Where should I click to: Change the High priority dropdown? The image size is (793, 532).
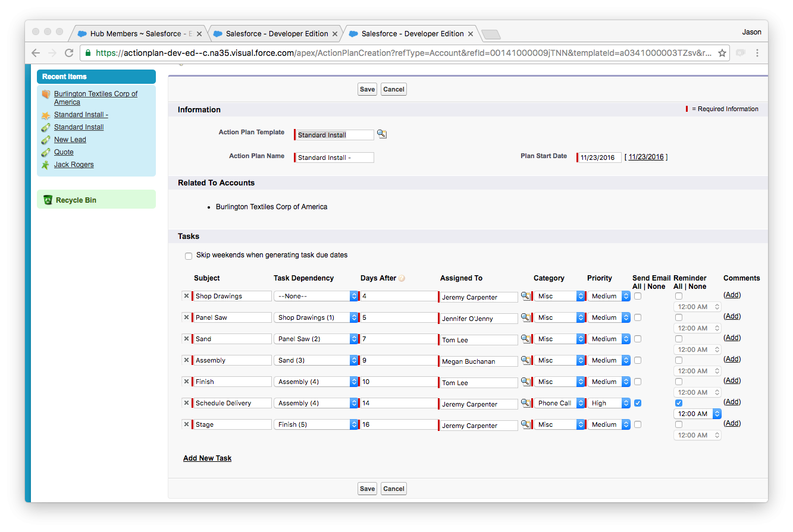coord(609,403)
